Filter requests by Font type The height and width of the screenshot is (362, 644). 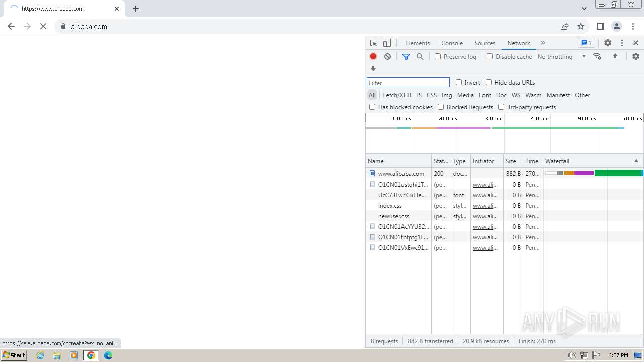(485, 95)
